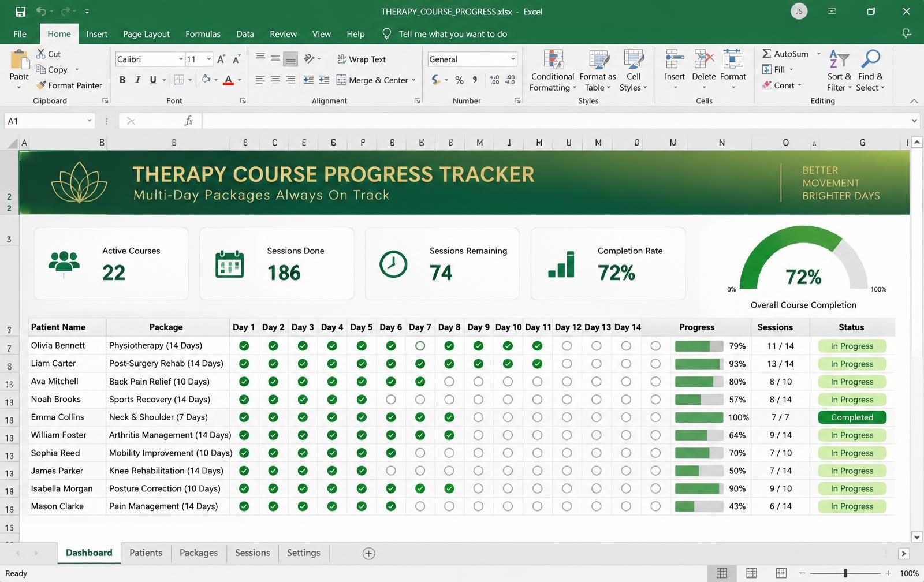This screenshot has width=924, height=582.
Task: Open the Cell Styles gallery
Action: pos(634,70)
